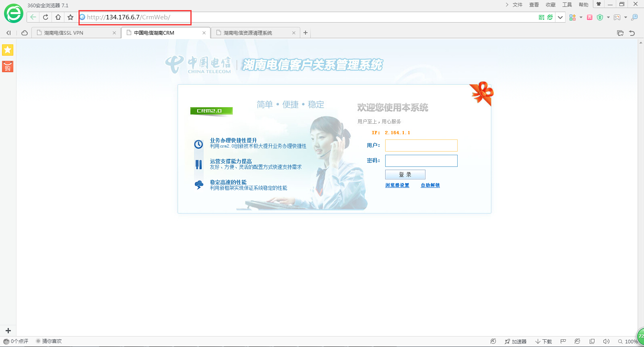
Task: Open the extensions grid icon
Action: point(572,17)
